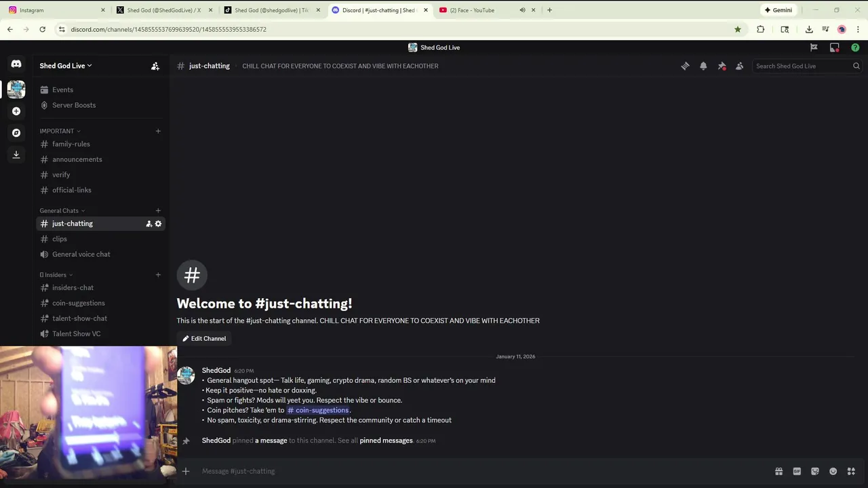Show pinned messages pin icon in header
Screen dimensions: 868x488
coord(722,66)
